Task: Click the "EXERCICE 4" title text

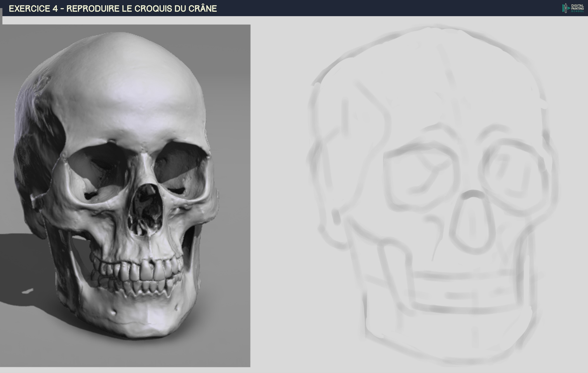Action: point(33,8)
